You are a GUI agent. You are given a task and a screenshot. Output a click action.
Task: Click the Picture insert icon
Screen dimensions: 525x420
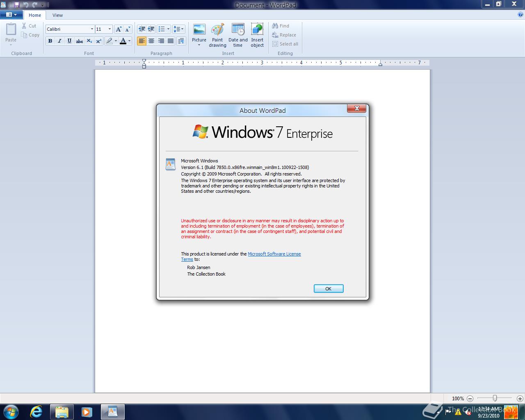(199, 30)
